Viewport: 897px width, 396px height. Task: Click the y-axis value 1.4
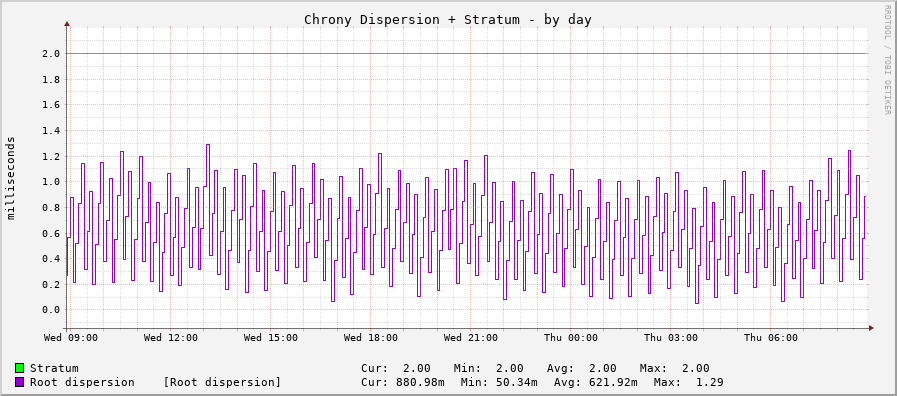click(x=52, y=130)
